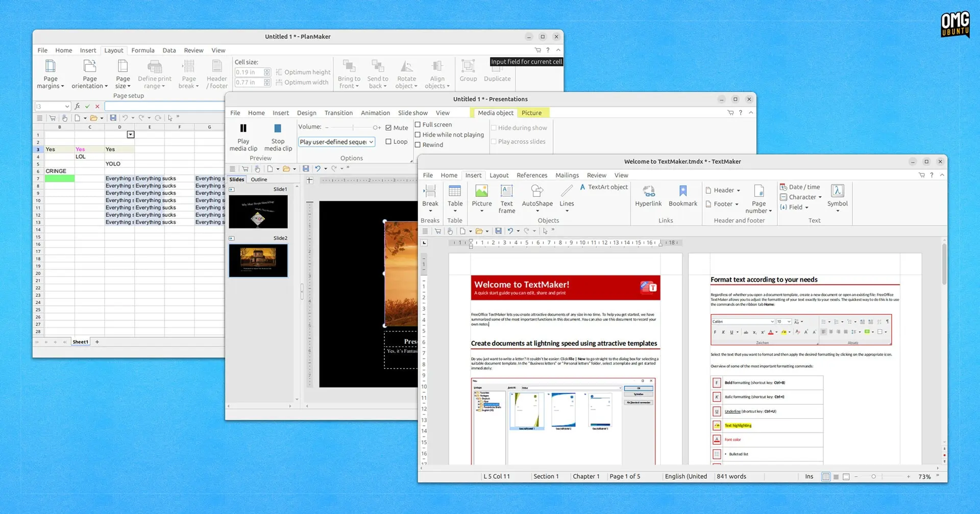
Task: Open the Mailings tab in TextMaker
Action: point(567,175)
